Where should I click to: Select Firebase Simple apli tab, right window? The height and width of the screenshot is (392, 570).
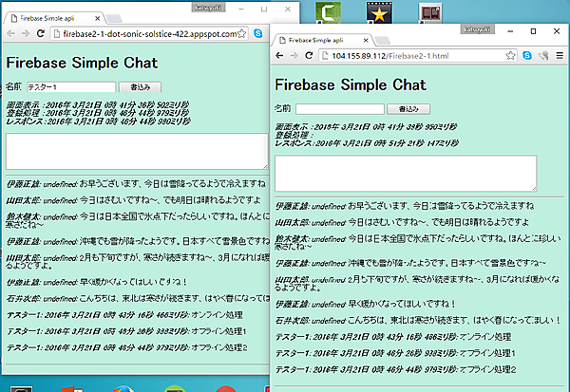[x=323, y=40]
